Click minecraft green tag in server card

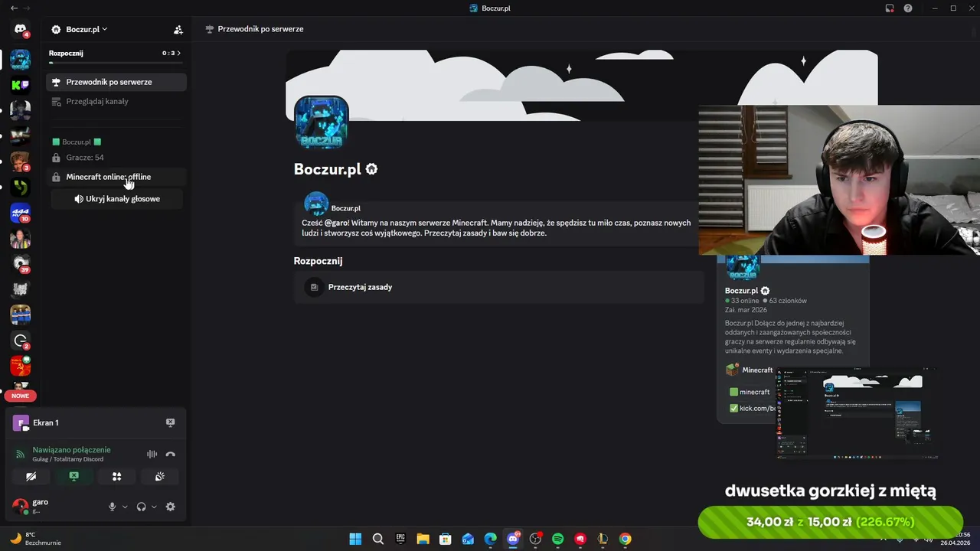pyautogui.click(x=750, y=392)
